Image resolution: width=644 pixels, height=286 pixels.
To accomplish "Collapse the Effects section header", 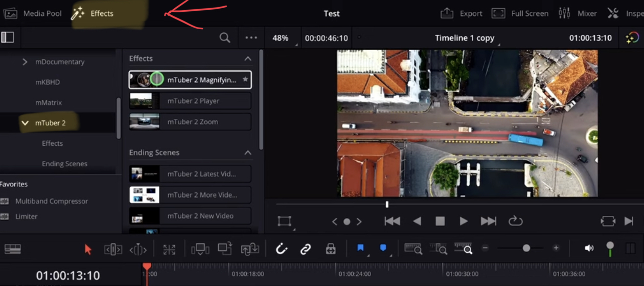I will [248, 58].
